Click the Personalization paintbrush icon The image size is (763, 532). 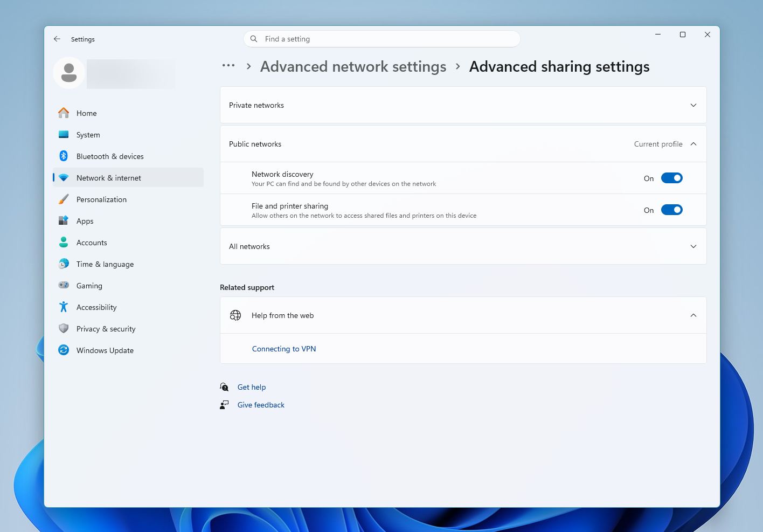(x=64, y=199)
